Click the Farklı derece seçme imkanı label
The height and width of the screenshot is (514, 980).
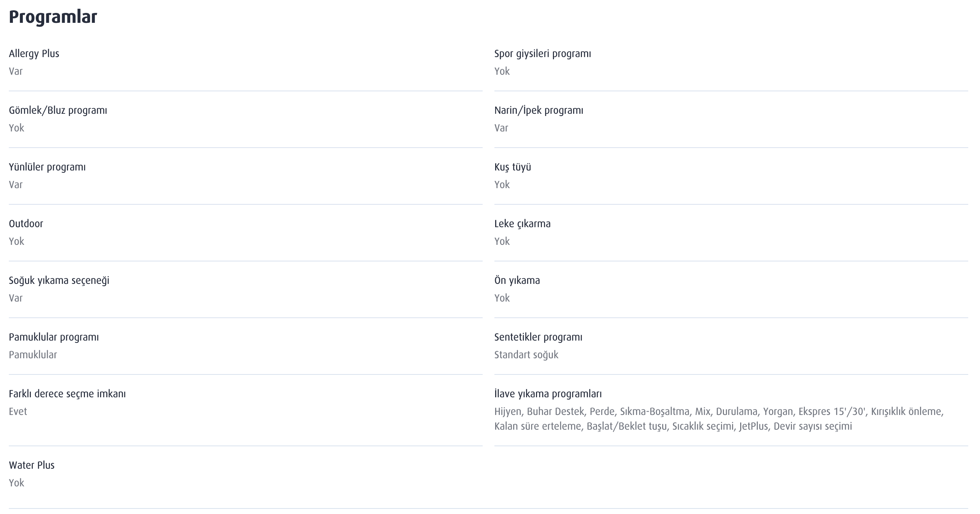(x=67, y=394)
